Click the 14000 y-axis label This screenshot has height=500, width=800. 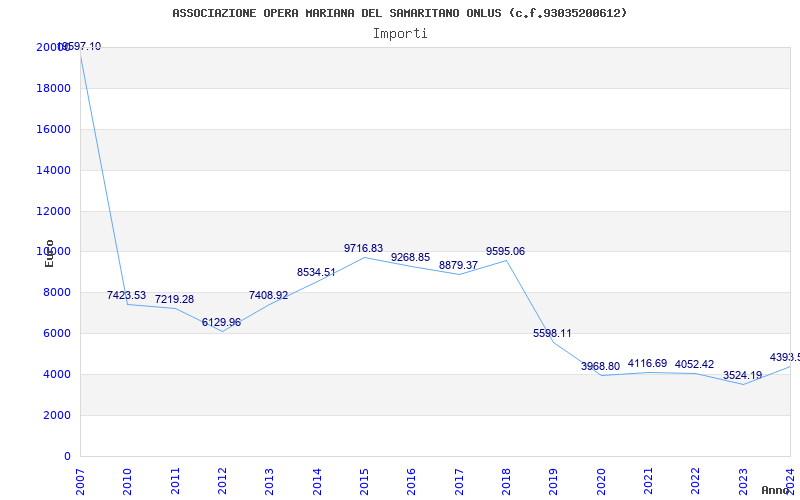54,170
